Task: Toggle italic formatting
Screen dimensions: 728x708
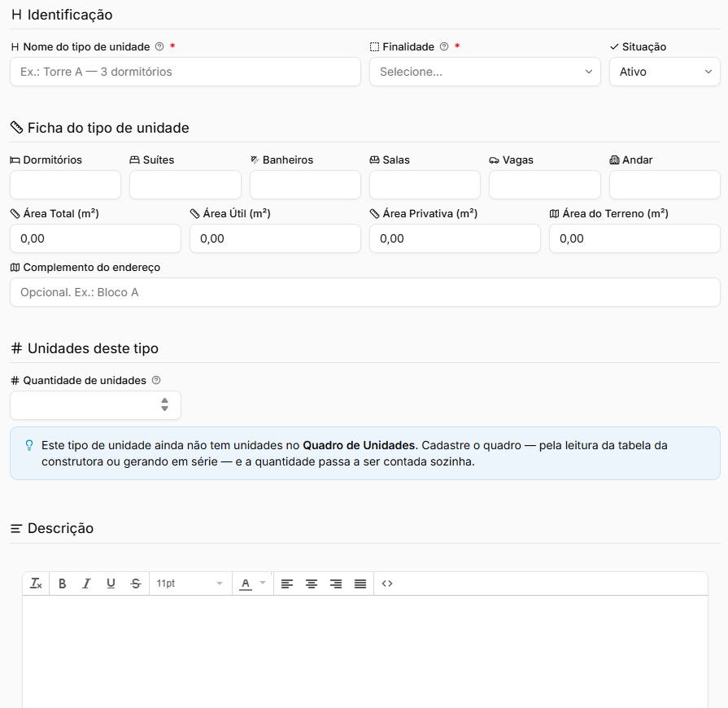Action: pos(86,583)
